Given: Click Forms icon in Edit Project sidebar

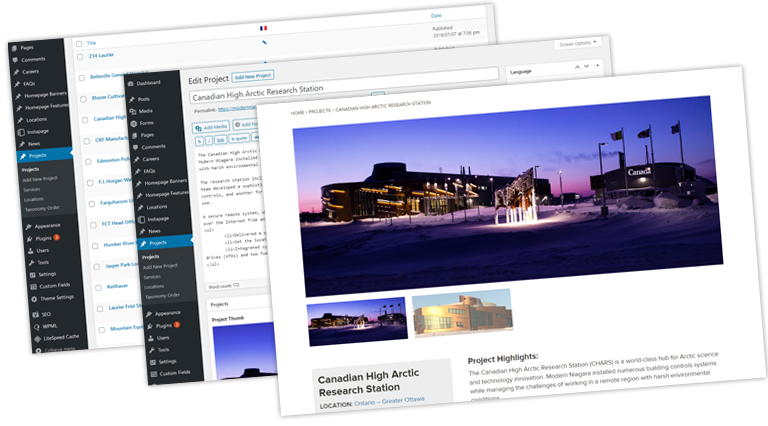Looking at the screenshot, I should [134, 123].
